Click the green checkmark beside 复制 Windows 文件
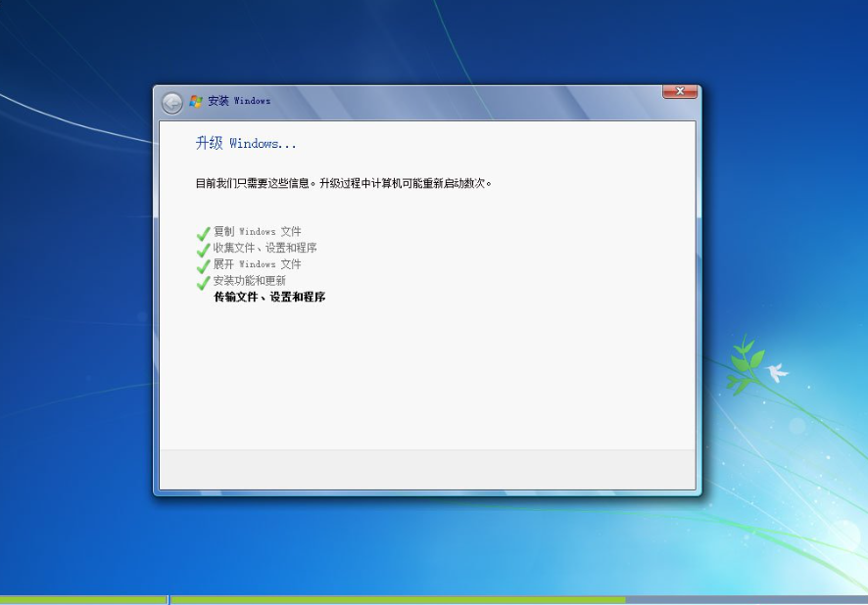The width and height of the screenshot is (868, 605). point(203,233)
